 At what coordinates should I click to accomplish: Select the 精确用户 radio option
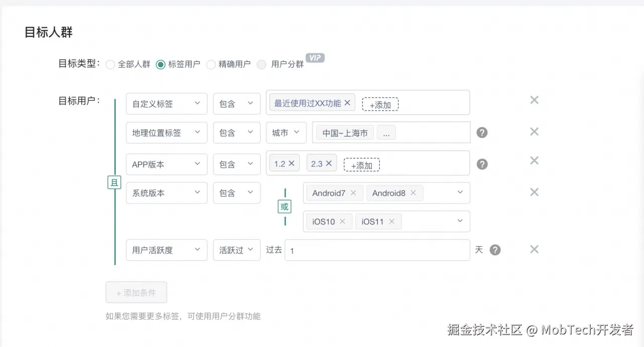(x=211, y=64)
